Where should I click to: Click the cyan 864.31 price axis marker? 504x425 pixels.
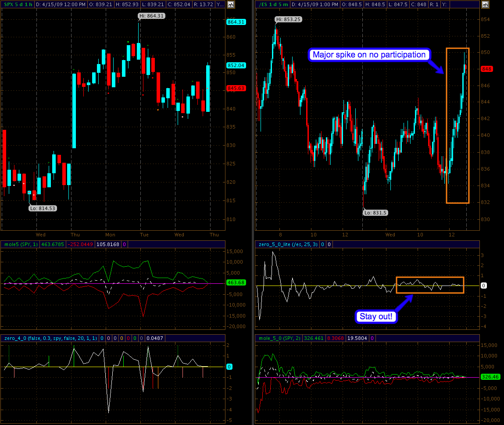tap(236, 22)
